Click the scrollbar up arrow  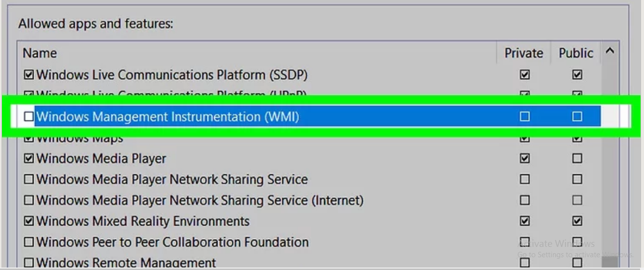[610, 51]
